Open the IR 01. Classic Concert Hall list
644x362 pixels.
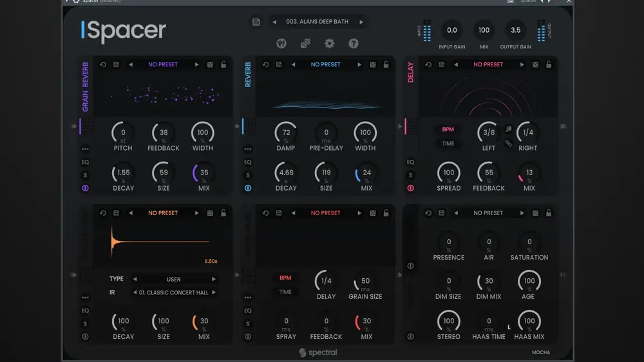[174, 292]
